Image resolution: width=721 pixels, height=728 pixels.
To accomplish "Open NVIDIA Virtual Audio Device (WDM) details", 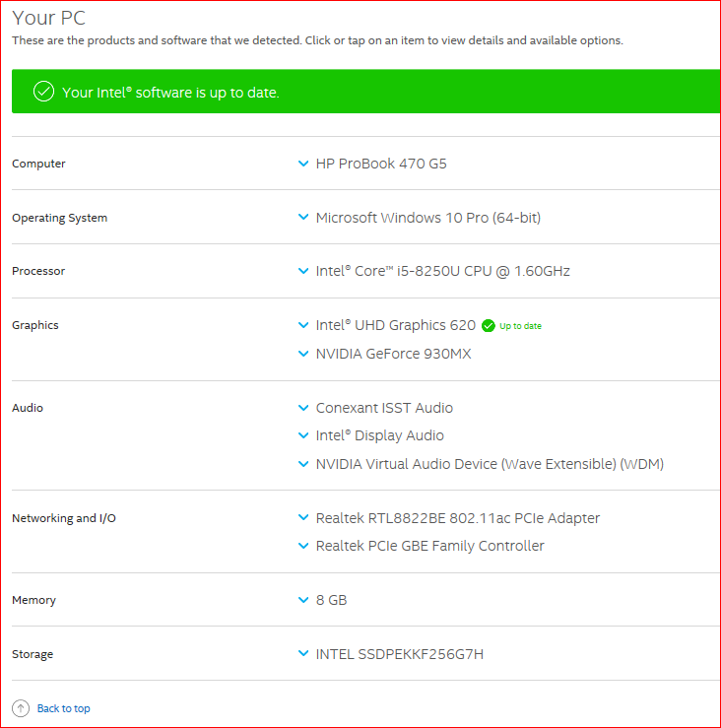I will (490, 464).
